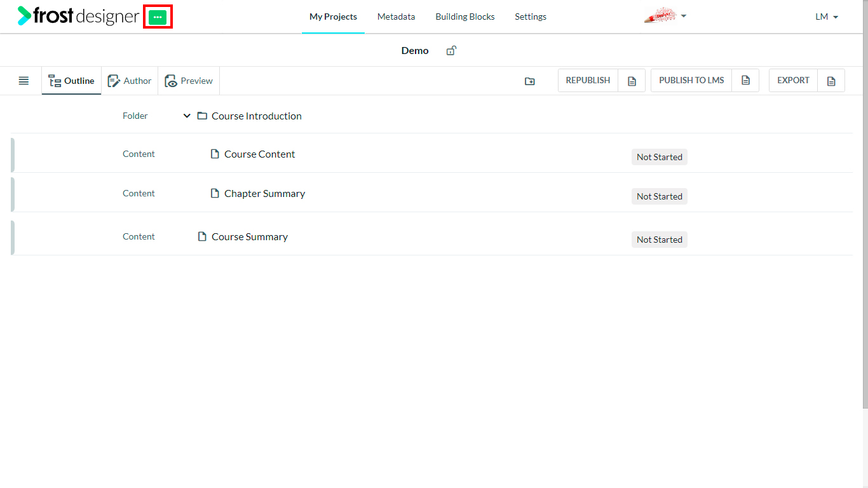
Task: Open the organization logo dropdown
Action: click(665, 16)
